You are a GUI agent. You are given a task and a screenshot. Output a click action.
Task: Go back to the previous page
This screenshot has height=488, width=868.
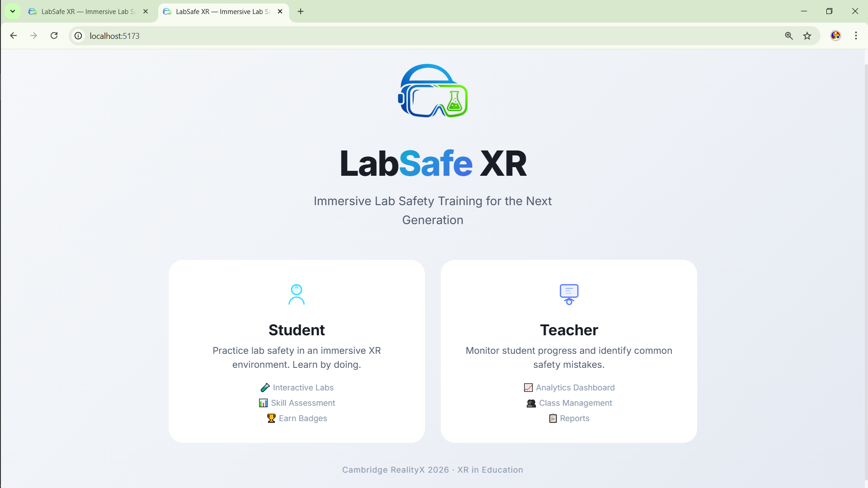(x=14, y=36)
